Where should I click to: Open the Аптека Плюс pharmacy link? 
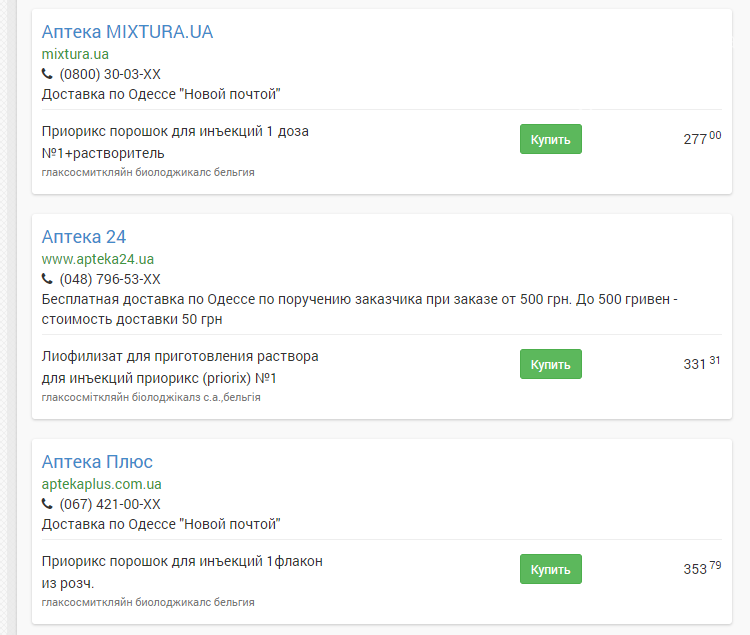[x=97, y=461]
